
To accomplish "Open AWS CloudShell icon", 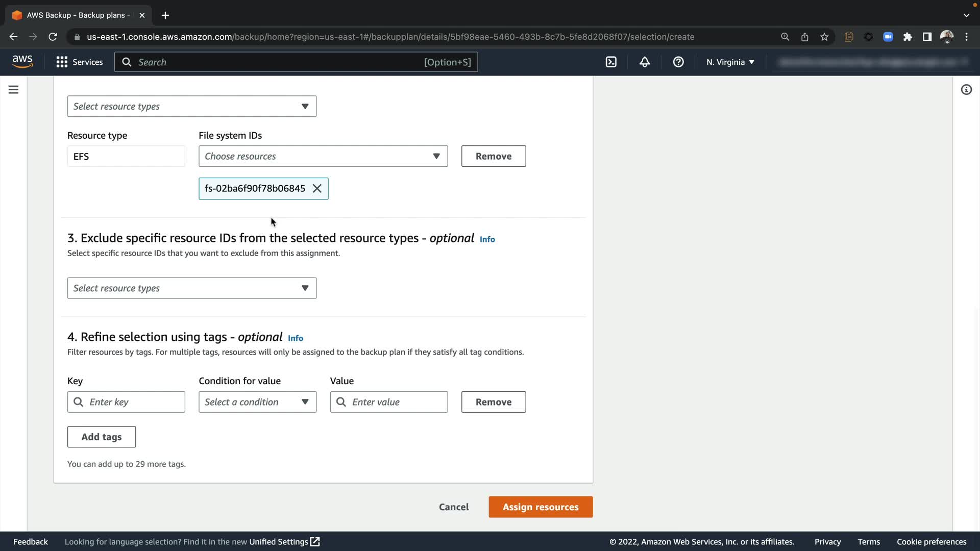I will (611, 62).
